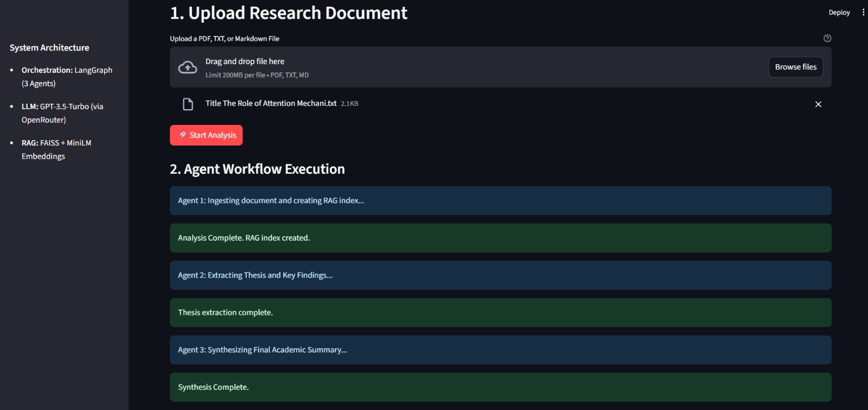Image resolution: width=868 pixels, height=410 pixels.
Task: Select the uploaded file name text
Action: [271, 103]
